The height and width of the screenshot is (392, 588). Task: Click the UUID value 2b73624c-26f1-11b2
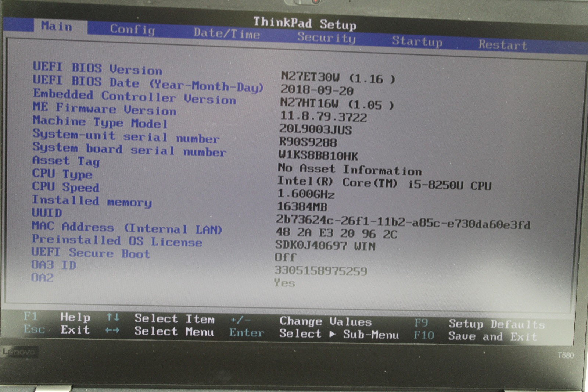pyautogui.click(x=403, y=222)
